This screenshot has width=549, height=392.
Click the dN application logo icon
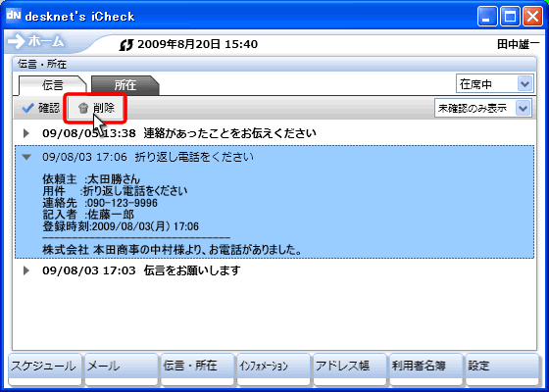(14, 16)
